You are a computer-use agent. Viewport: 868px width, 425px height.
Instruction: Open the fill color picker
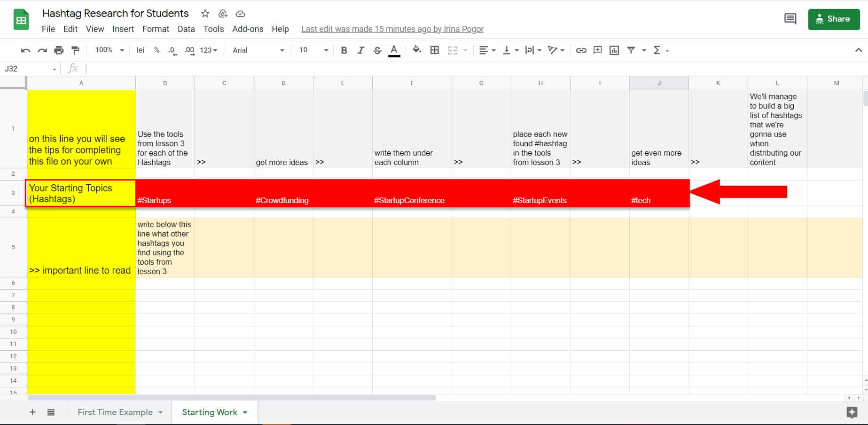pyautogui.click(x=417, y=50)
